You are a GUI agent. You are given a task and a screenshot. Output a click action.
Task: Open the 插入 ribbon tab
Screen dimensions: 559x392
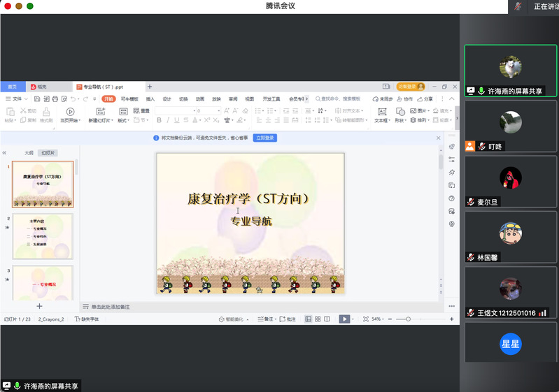tap(150, 99)
